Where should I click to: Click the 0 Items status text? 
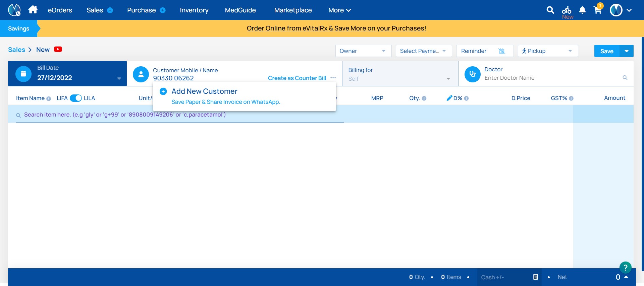(451, 277)
